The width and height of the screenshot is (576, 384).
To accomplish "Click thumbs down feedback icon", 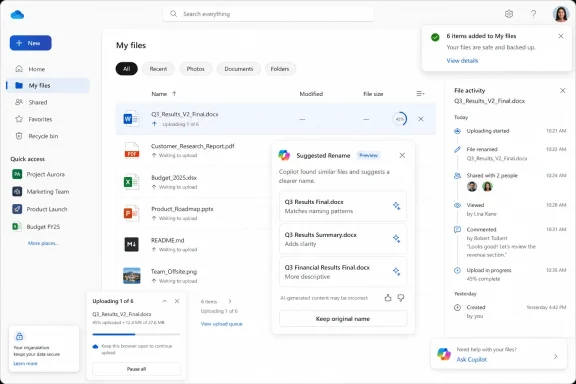I will pos(401,298).
